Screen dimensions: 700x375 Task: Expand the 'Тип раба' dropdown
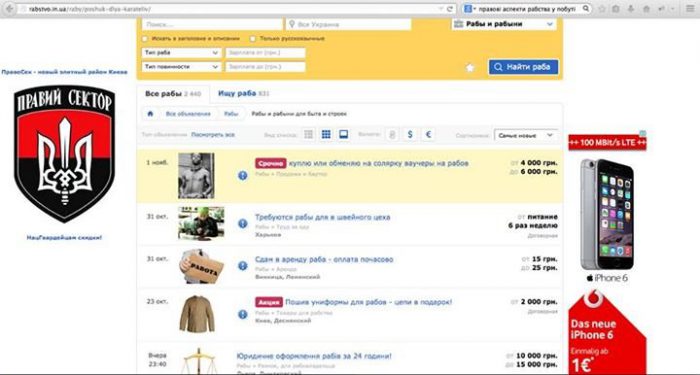click(182, 53)
